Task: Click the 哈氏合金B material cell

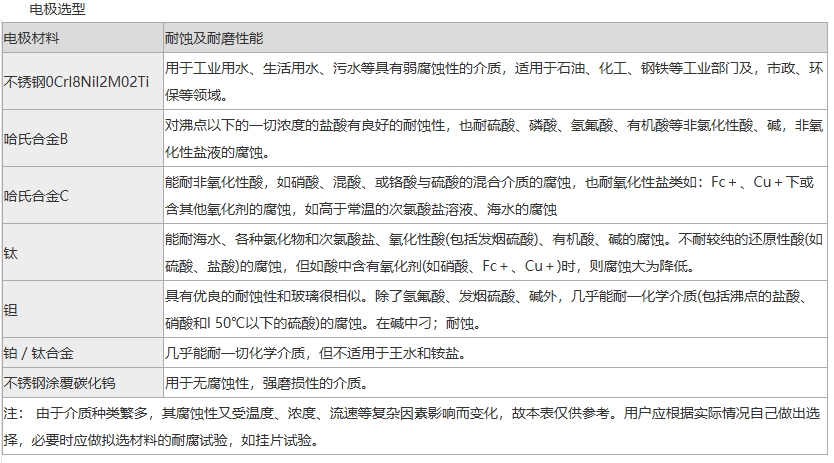Action: coord(36,140)
